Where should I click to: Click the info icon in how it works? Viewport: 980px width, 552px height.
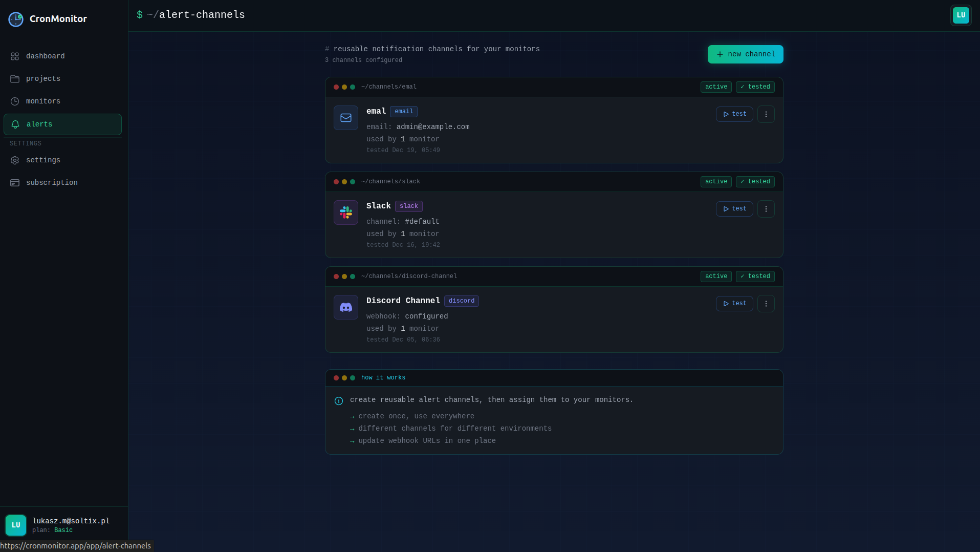tap(338, 400)
